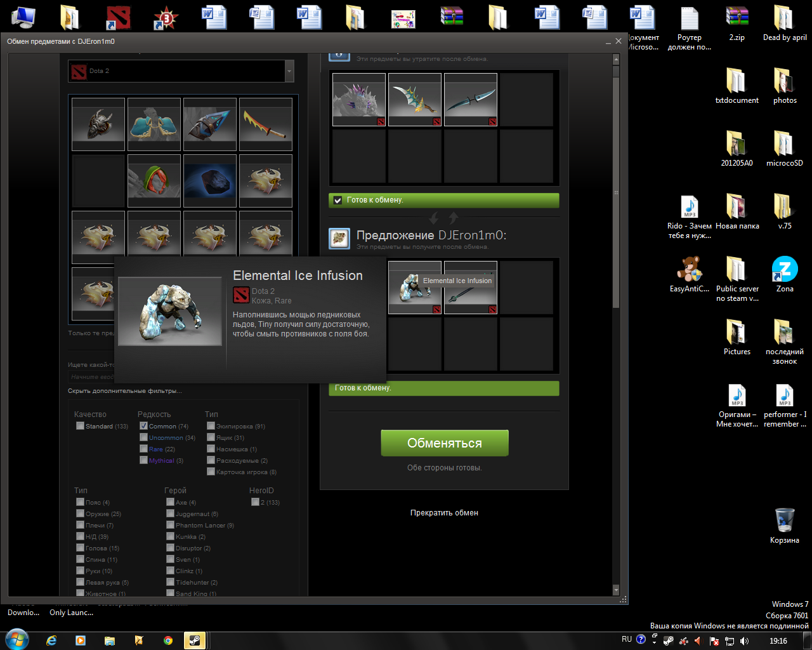
Task: Click the curved gold blade in your offer
Action: [415, 100]
